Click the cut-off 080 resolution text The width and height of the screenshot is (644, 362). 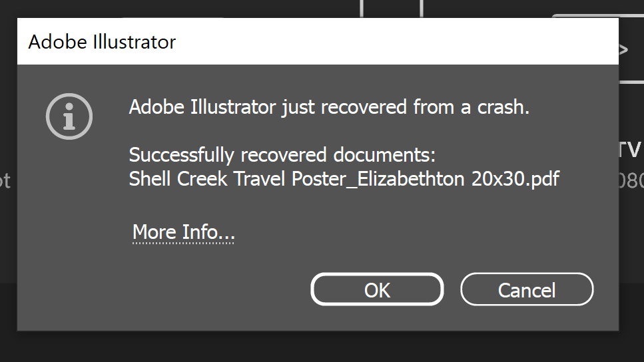(x=631, y=181)
